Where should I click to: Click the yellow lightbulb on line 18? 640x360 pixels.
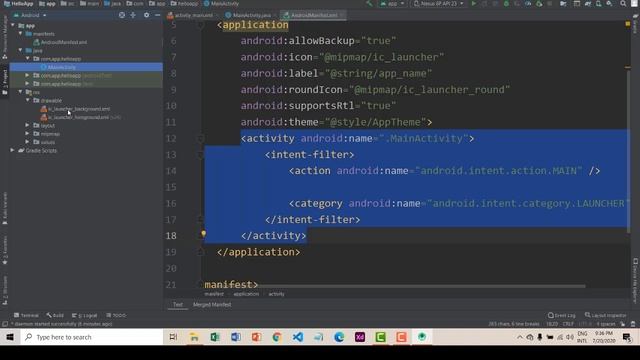tap(203, 234)
